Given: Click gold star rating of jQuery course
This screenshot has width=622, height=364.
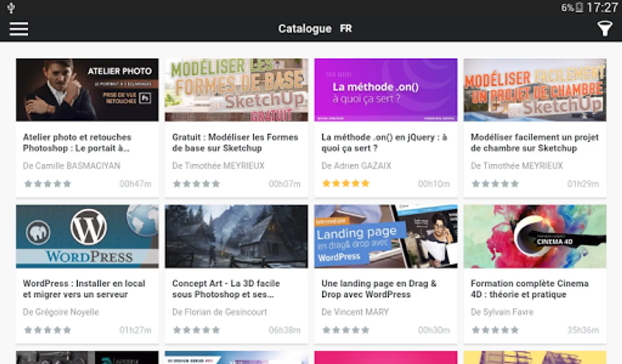Looking at the screenshot, I should (x=346, y=184).
